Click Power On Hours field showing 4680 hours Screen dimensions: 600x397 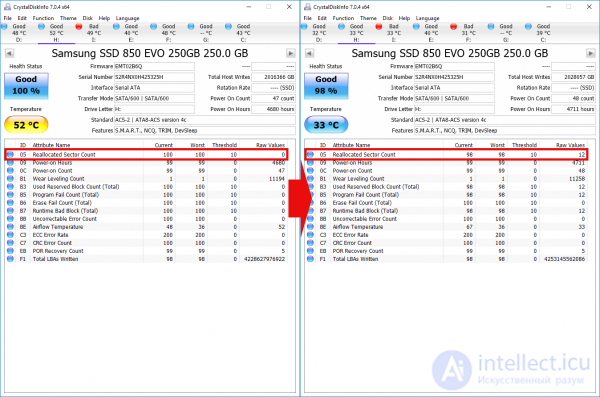(x=273, y=109)
